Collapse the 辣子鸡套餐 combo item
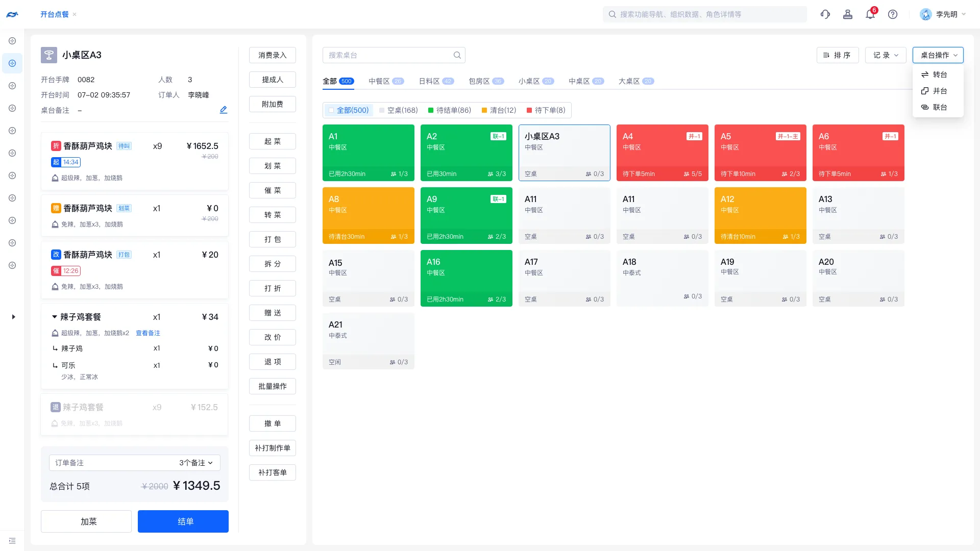Image resolution: width=980 pixels, height=551 pixels. click(55, 317)
